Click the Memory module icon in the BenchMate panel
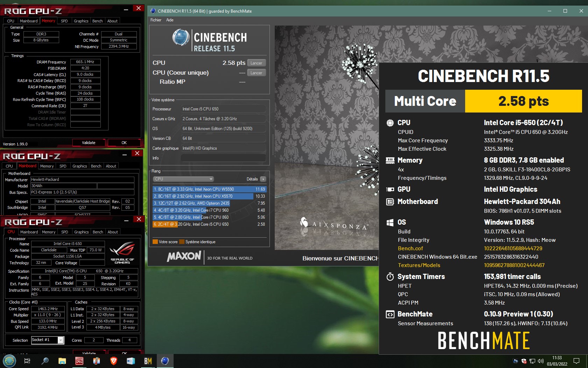The height and width of the screenshot is (368, 588). [390, 160]
